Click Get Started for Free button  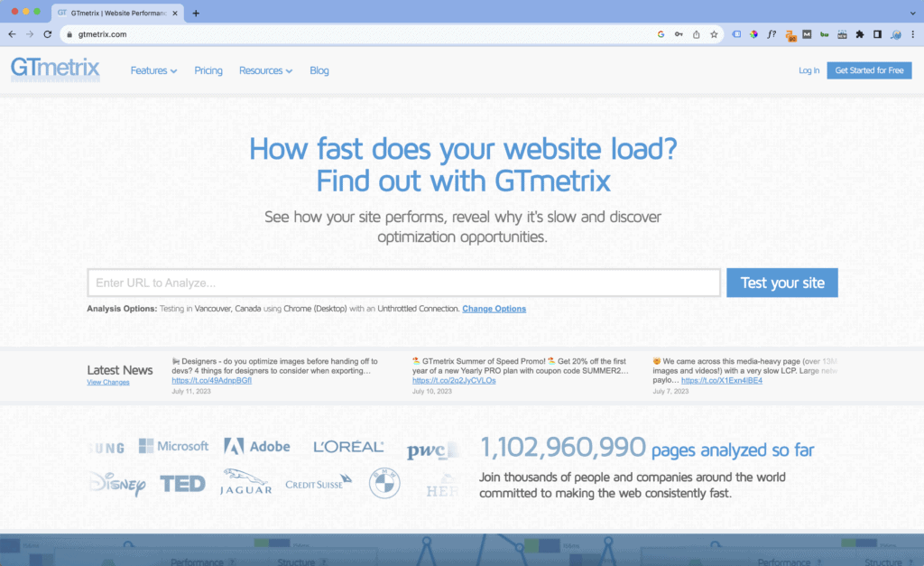[x=869, y=70]
